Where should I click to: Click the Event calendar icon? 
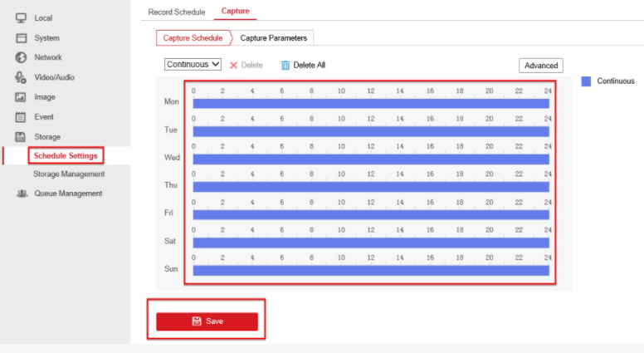(22, 117)
